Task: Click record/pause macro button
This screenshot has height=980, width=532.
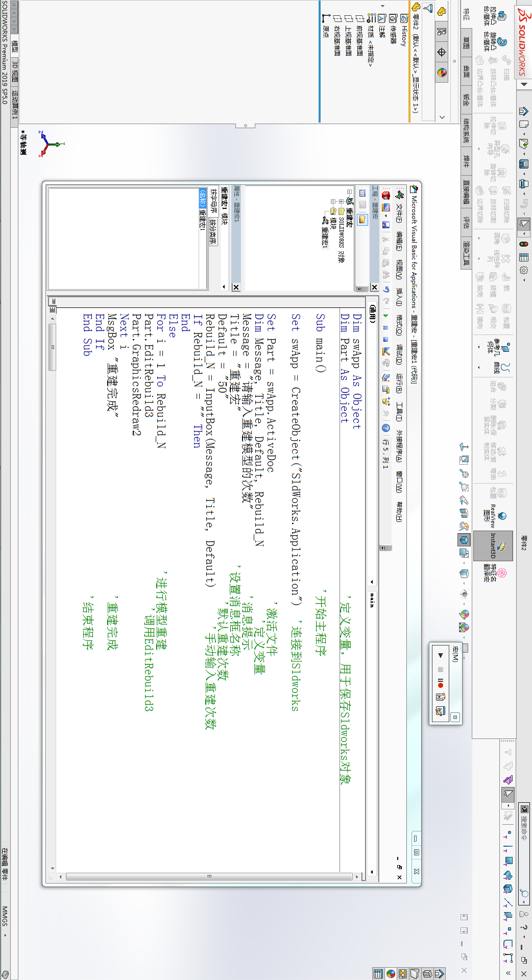Action: [441, 683]
